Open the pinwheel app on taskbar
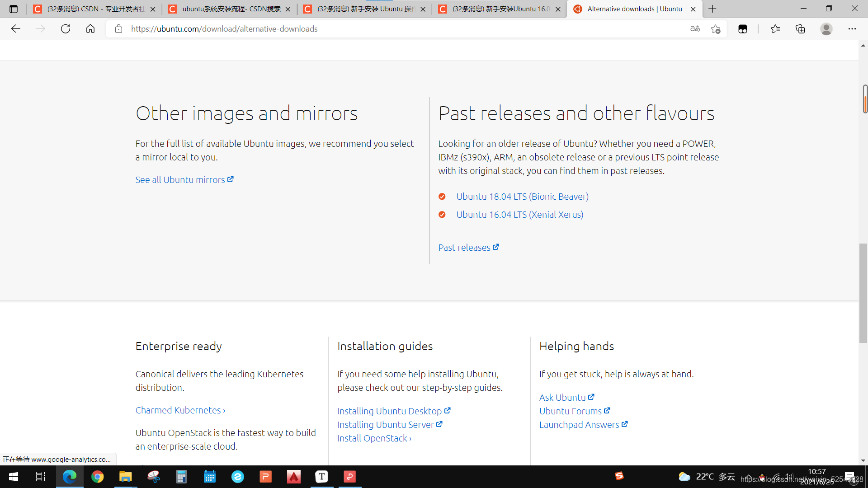868x488 pixels. (x=153, y=477)
